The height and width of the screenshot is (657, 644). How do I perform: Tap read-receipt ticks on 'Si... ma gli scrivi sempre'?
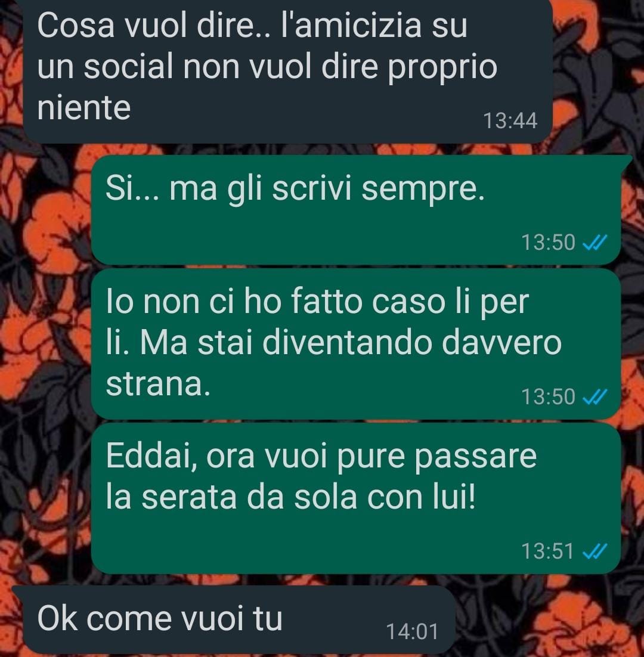[595, 242]
